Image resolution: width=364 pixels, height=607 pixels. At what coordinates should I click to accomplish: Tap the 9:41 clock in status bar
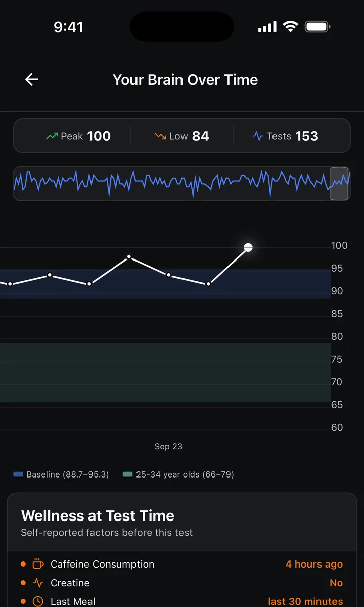tap(68, 27)
